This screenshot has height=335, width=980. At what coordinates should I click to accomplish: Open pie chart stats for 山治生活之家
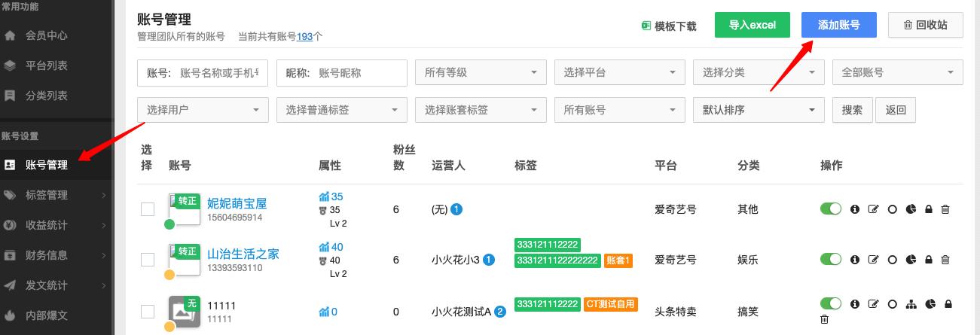tap(911, 260)
